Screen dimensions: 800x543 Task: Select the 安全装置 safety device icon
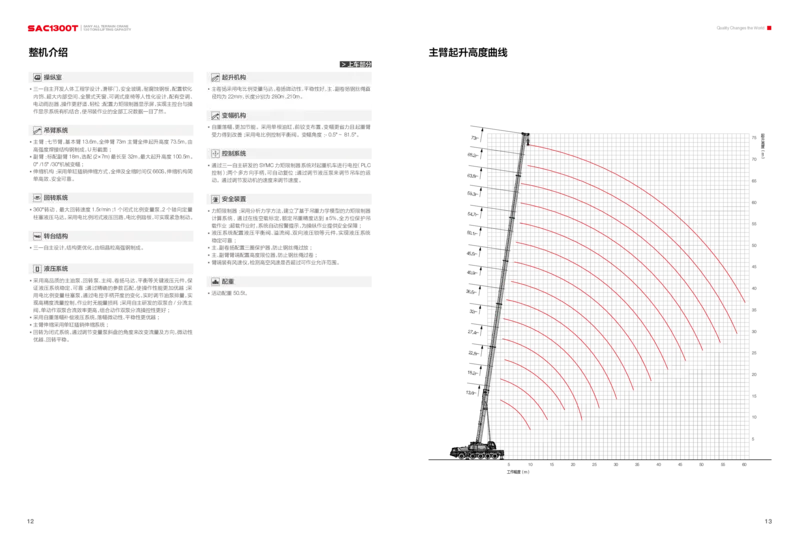point(214,199)
